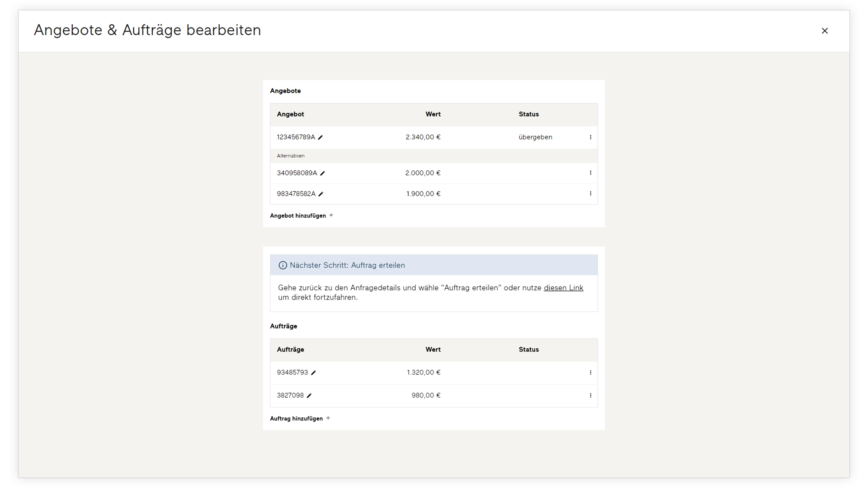This screenshot has height=488, width=868.
Task: Open the options menu for offer 340958089A
Action: 590,173
